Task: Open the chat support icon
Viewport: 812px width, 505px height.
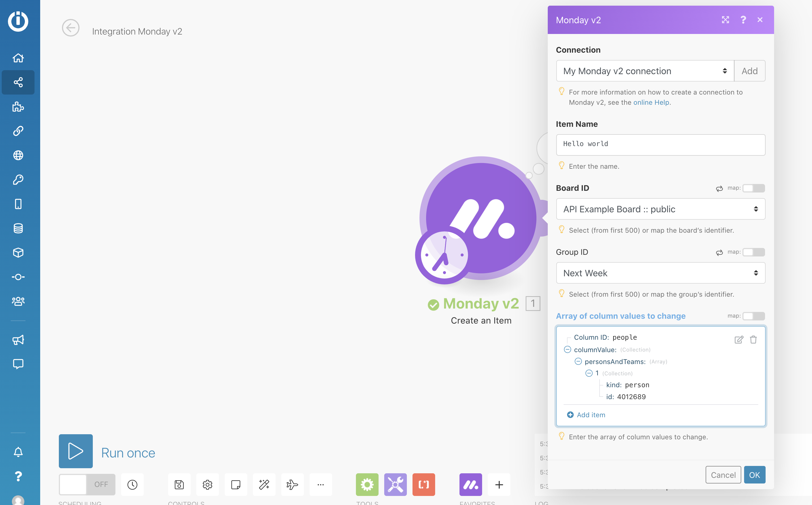Action: click(18, 364)
